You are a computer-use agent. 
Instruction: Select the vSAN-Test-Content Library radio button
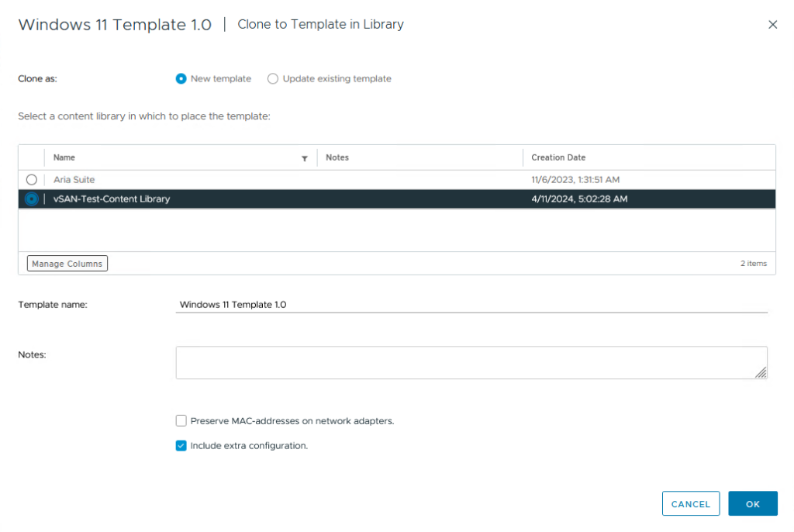click(32, 199)
